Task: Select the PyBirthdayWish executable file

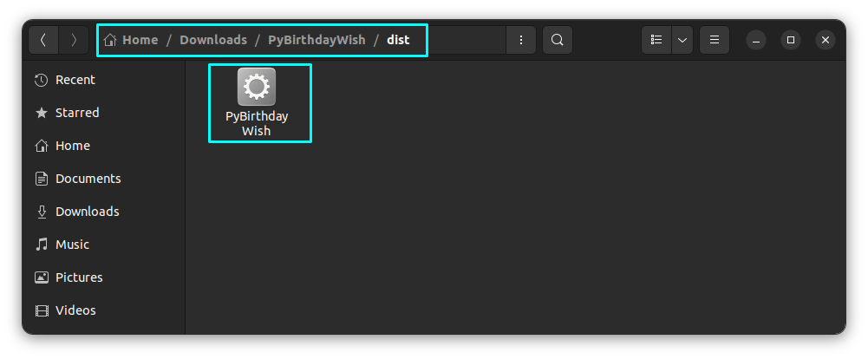Action: [257, 102]
